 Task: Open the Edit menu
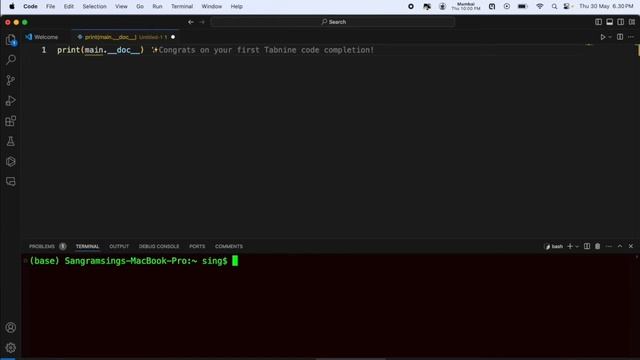pyautogui.click(x=69, y=7)
